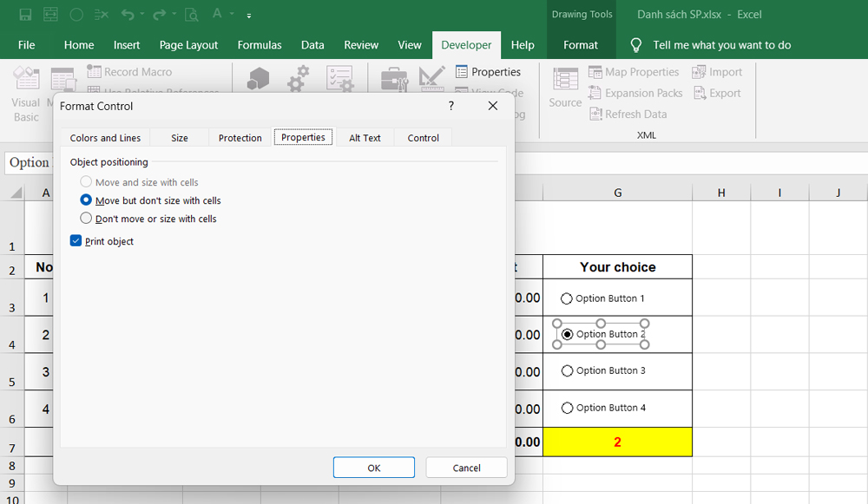Switch to the Control tab
This screenshot has width=868, height=504.
[423, 138]
